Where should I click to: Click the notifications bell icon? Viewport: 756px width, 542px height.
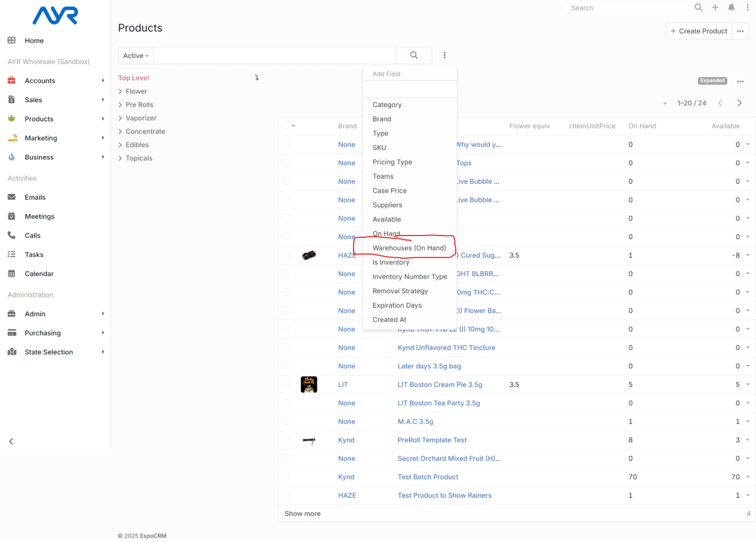tap(732, 7)
